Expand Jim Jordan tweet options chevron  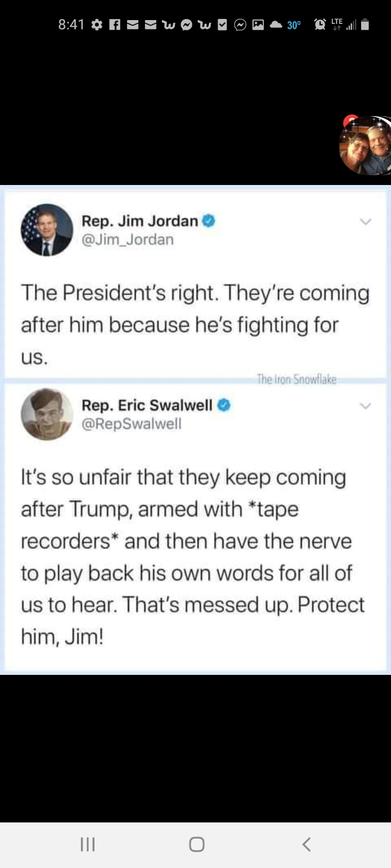365,221
